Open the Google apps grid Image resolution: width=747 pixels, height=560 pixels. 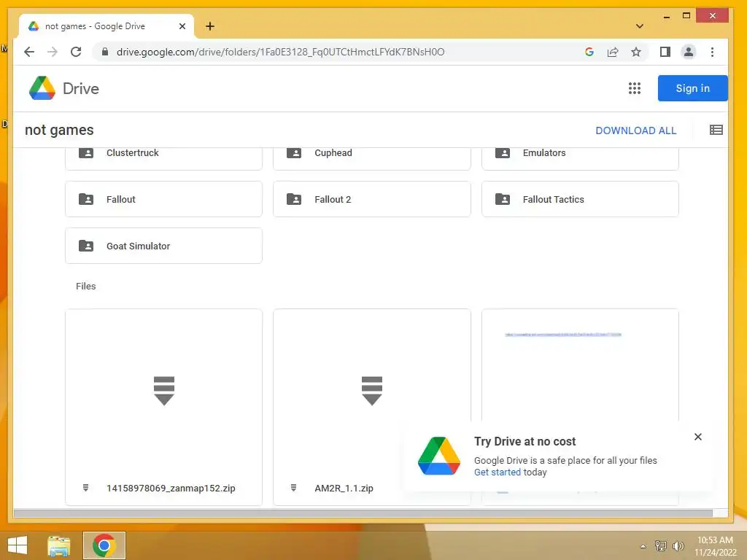(635, 88)
